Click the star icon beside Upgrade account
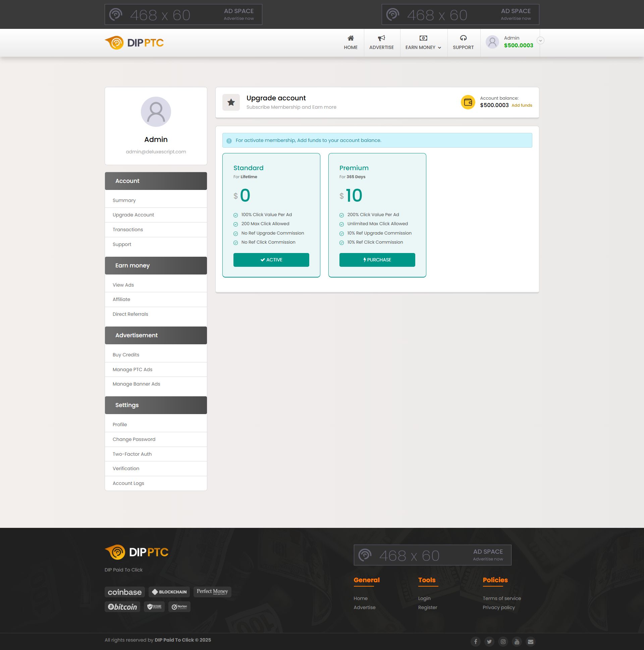Screen dimensions: 644x650 coord(231,102)
